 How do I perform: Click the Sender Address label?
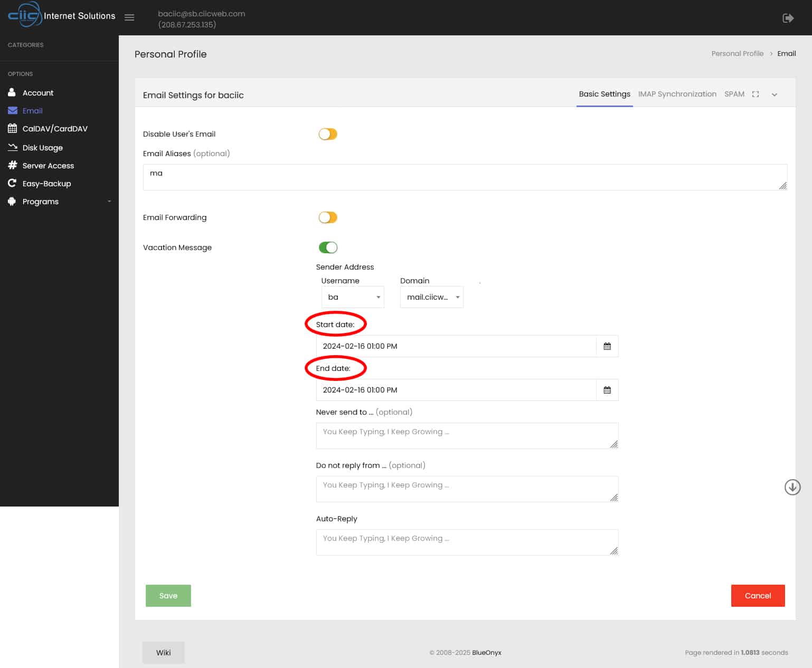(x=345, y=267)
